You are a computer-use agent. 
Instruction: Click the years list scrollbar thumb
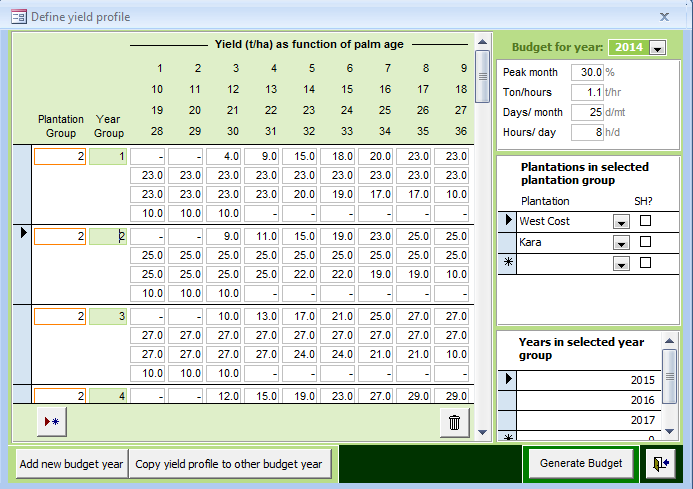pos(669,376)
